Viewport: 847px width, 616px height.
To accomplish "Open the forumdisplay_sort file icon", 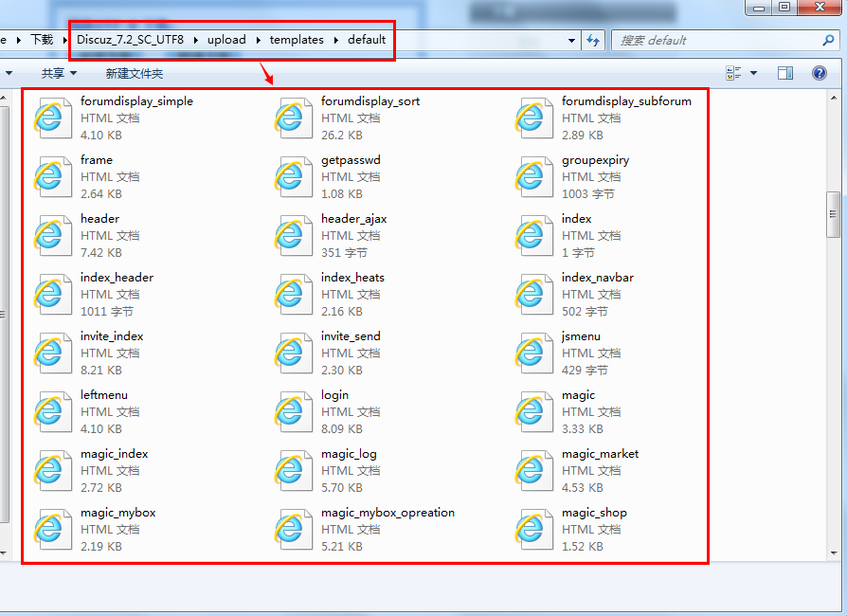I will 294,118.
